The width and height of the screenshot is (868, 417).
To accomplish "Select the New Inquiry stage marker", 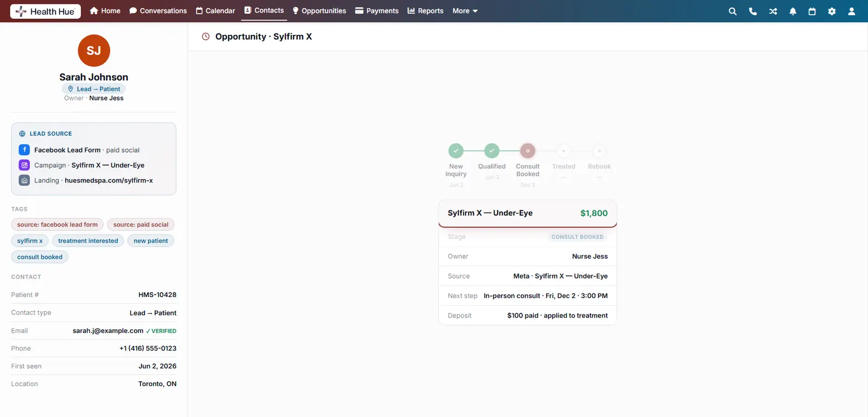I will [x=456, y=150].
